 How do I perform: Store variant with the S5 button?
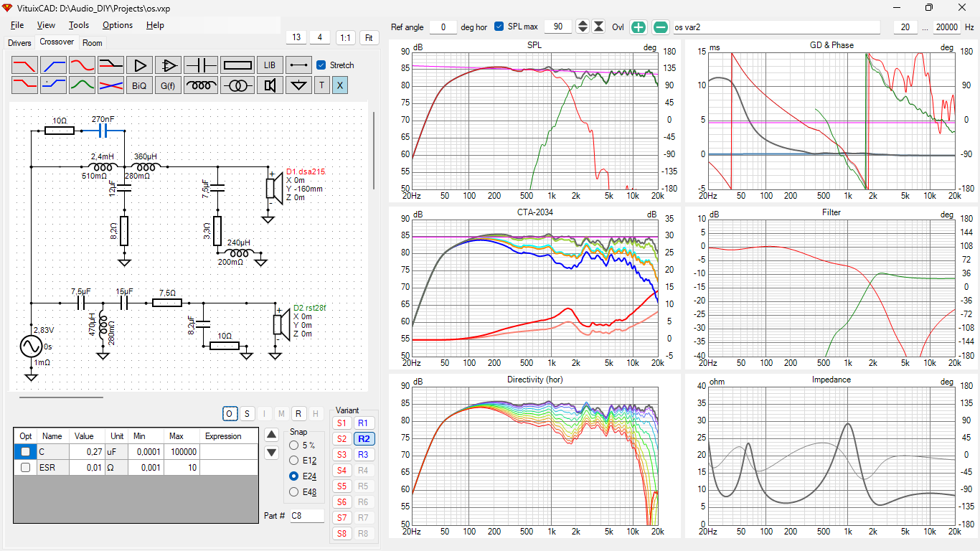coord(341,486)
